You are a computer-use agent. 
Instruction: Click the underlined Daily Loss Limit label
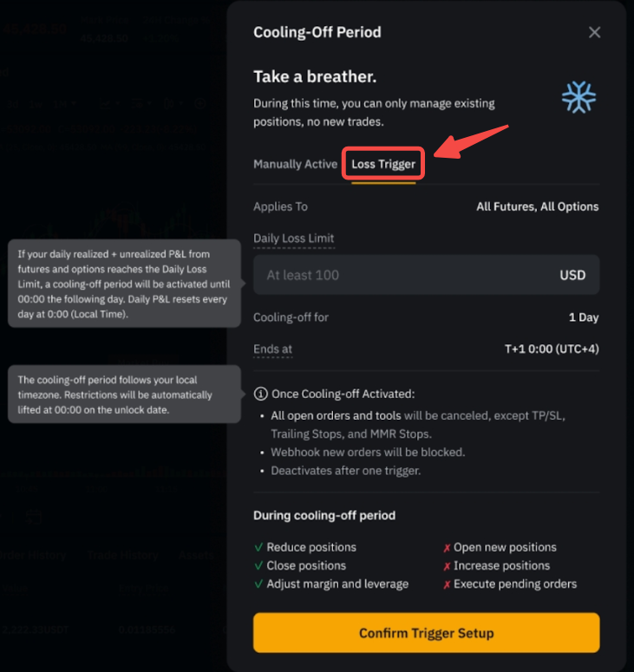293,238
